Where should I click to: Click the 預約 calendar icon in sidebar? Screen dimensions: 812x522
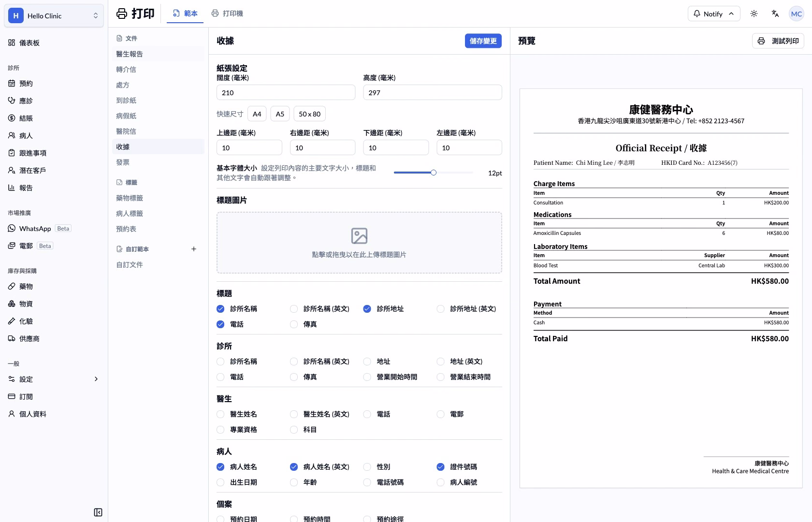coord(12,83)
